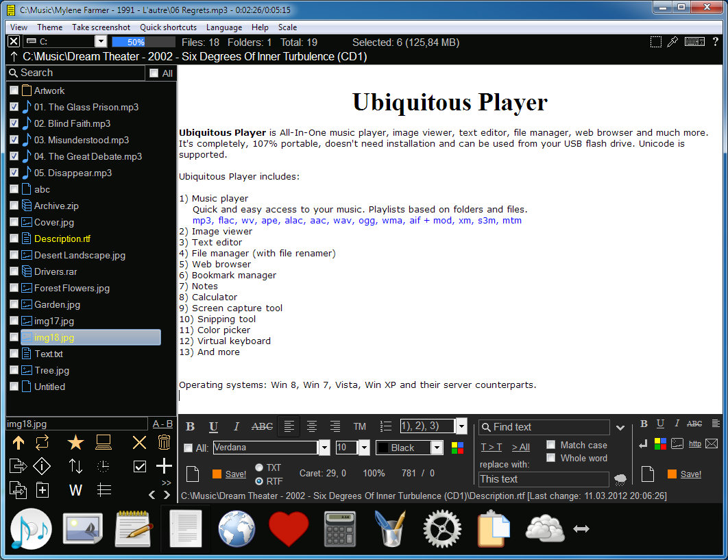Click the Save! link beside TXT/RTF options

[x=235, y=474]
